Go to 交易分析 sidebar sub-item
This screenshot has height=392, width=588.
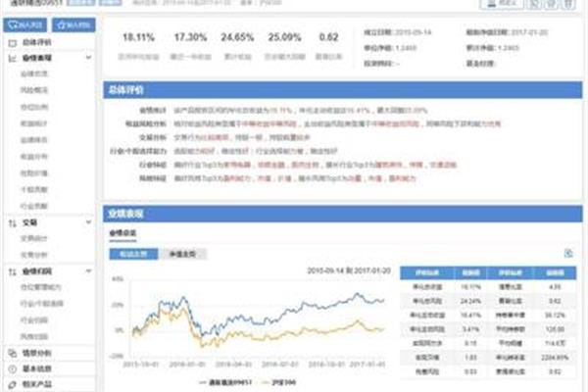[x=34, y=255]
